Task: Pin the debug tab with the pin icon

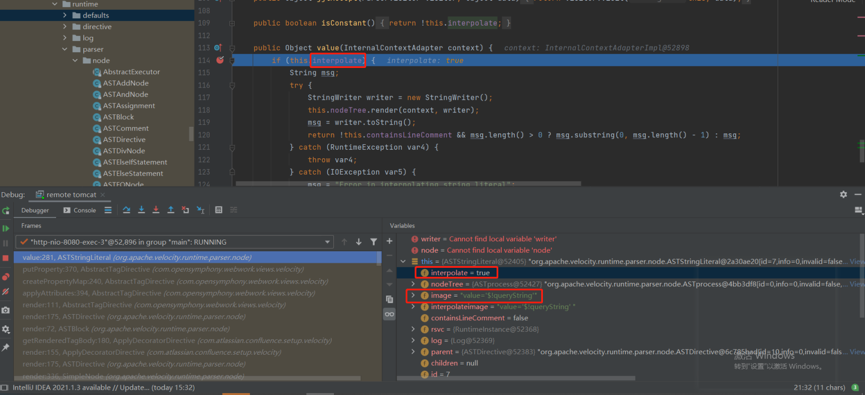Action: (x=6, y=347)
